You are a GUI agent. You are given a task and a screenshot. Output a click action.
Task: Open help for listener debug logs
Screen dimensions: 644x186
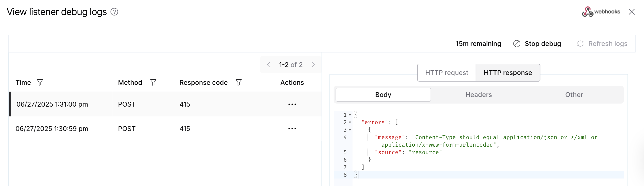(114, 12)
